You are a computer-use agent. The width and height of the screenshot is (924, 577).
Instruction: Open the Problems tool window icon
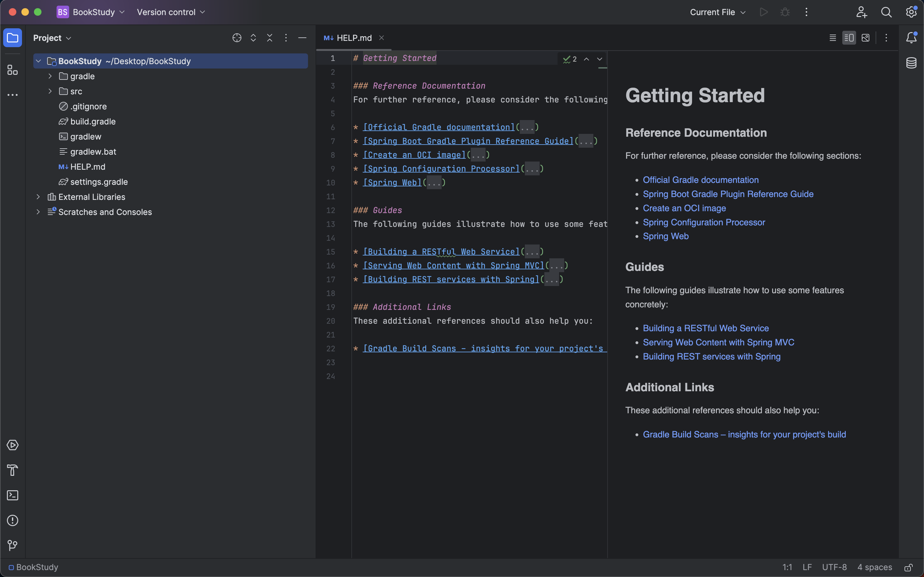(13, 520)
